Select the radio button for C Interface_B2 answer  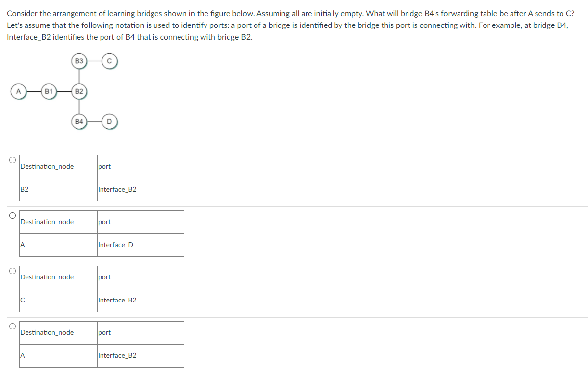tap(12, 271)
